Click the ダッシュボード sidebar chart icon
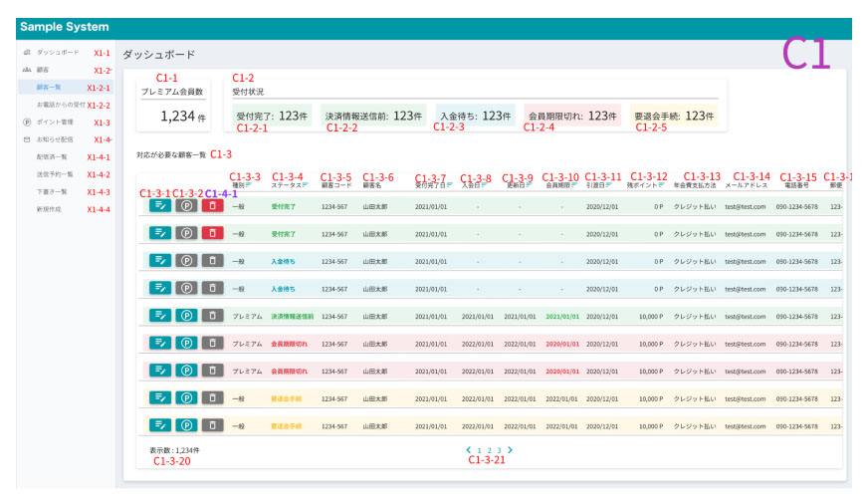 click(x=27, y=52)
